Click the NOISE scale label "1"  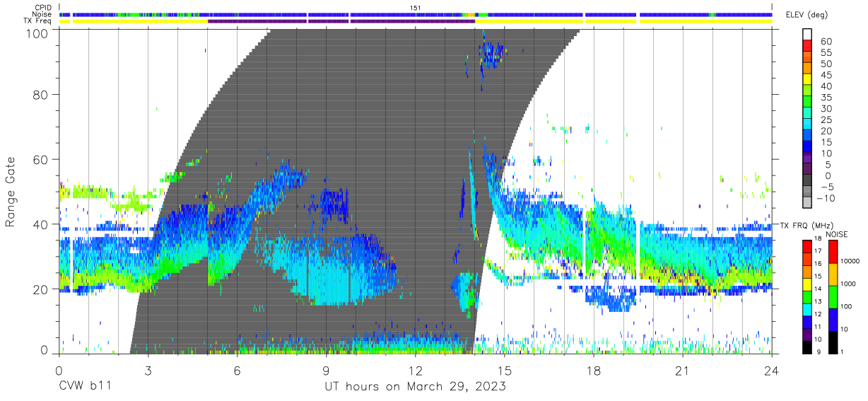click(x=840, y=352)
